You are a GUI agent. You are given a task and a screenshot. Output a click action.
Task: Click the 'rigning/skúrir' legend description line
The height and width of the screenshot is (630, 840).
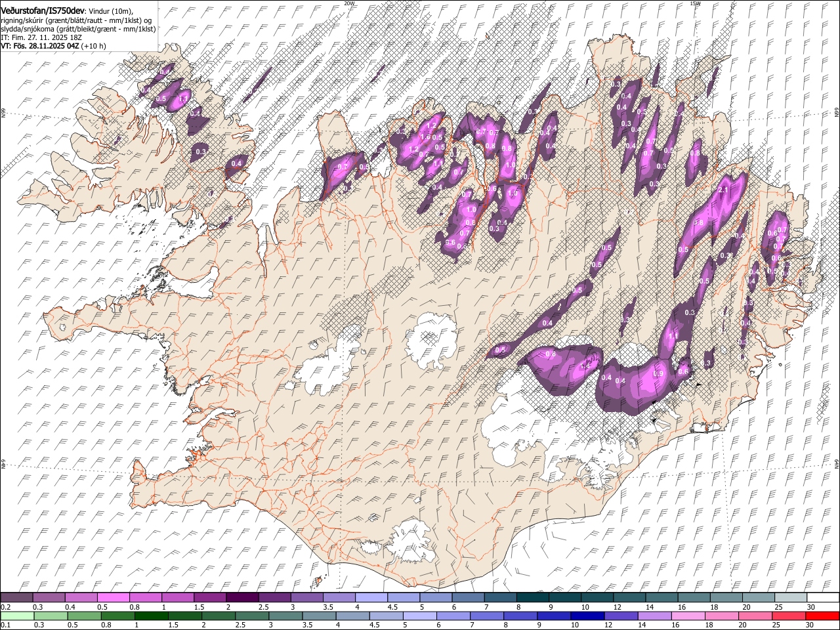(x=76, y=20)
